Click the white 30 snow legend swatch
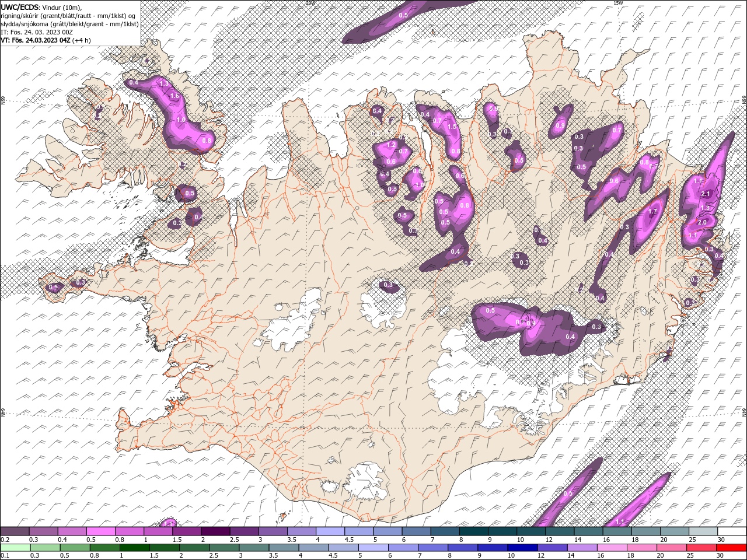747x560 pixels. (732, 531)
